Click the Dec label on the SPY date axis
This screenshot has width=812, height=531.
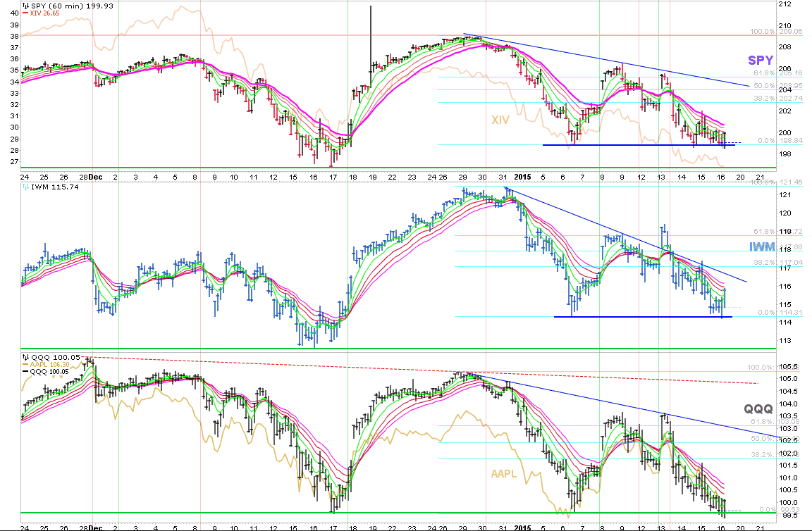[x=95, y=177]
